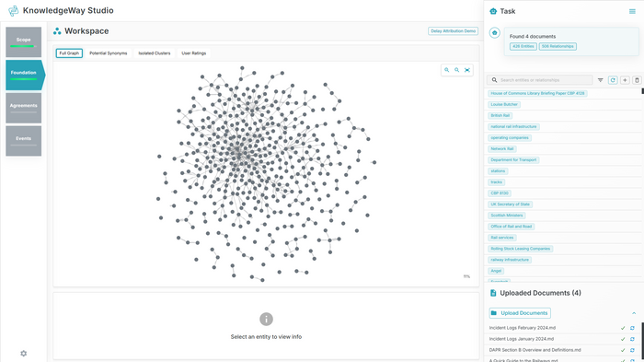Click the 506 Relationships badge
Screen dimensions: 644x362
coord(558,46)
